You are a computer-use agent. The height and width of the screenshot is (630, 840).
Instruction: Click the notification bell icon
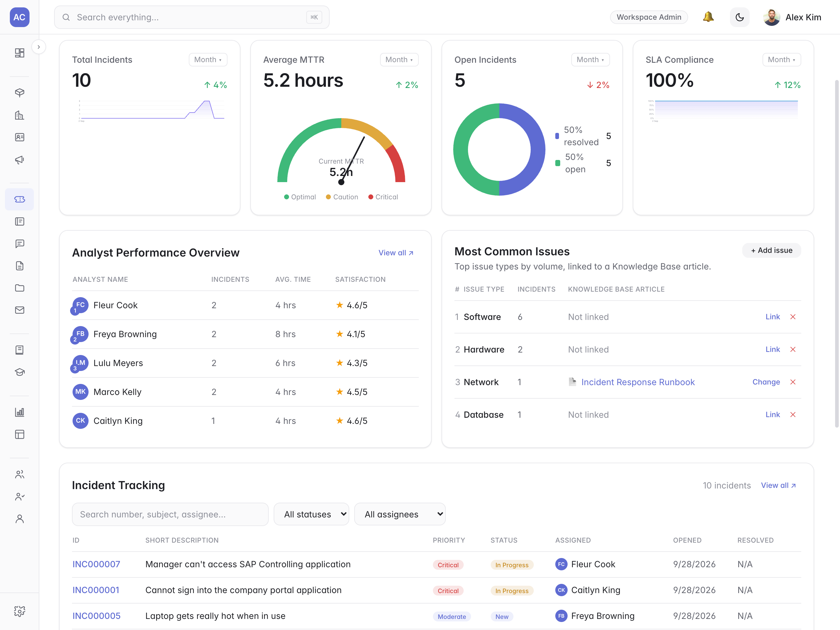pyautogui.click(x=708, y=17)
